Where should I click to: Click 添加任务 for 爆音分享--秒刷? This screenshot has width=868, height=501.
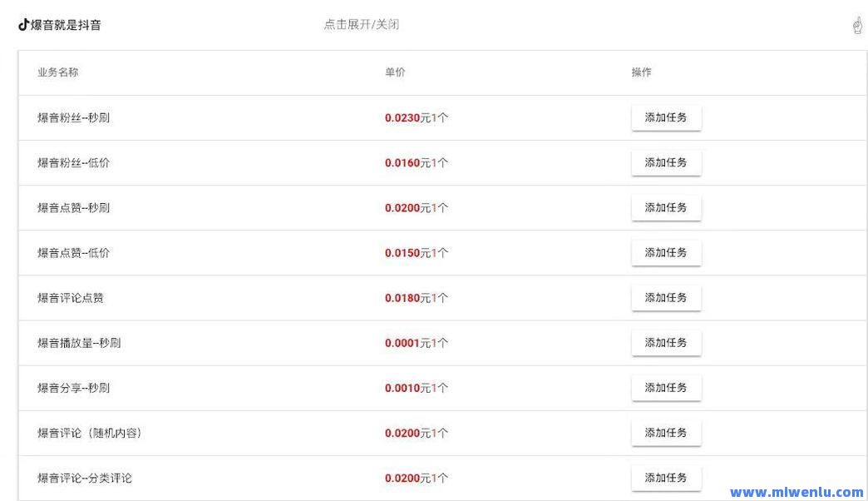(666, 387)
